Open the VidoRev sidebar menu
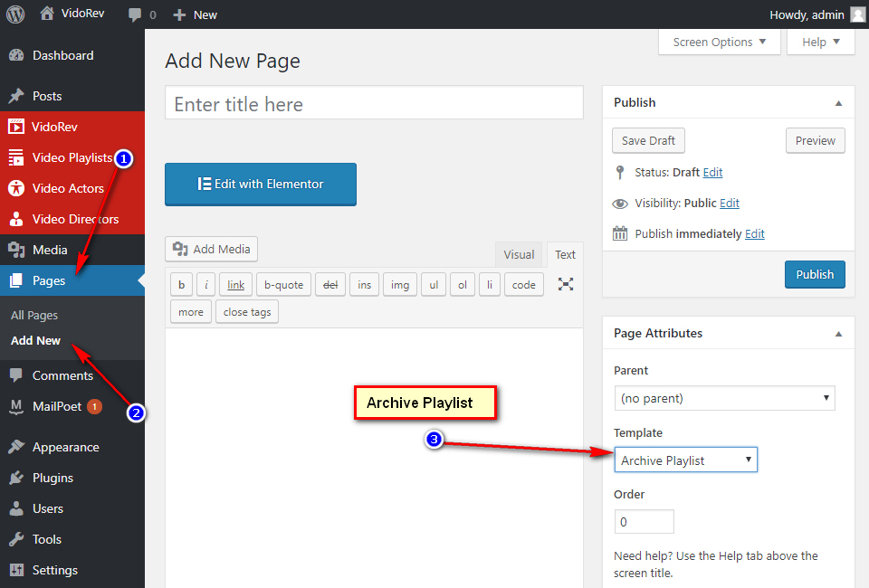Screen dimensions: 869x588 (x=54, y=127)
